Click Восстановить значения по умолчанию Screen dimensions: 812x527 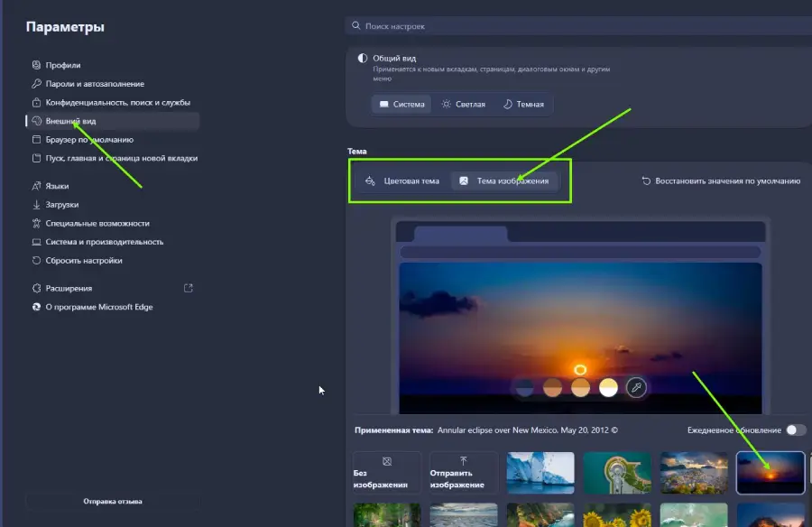pyautogui.click(x=721, y=180)
